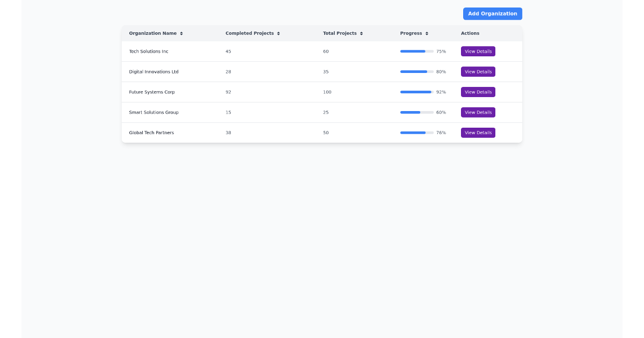644x338 pixels.
Task: View Details for Tech Solutions Inc
Action: pos(478,51)
